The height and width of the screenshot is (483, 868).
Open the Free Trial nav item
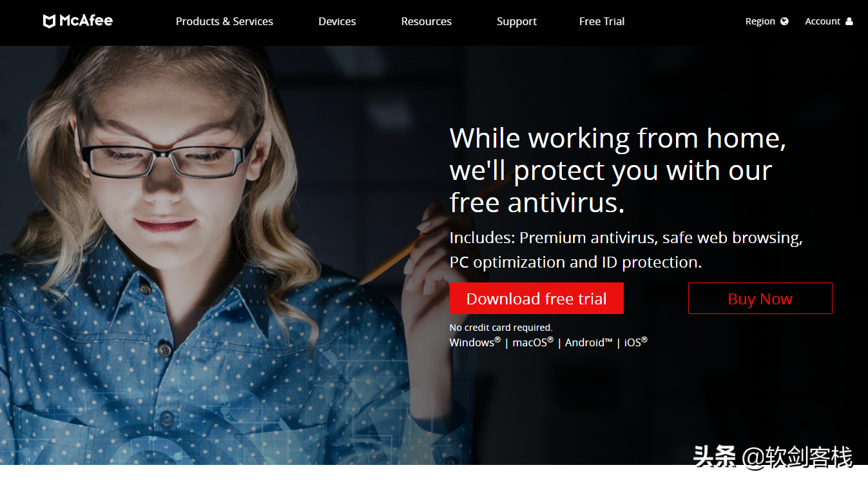point(602,21)
